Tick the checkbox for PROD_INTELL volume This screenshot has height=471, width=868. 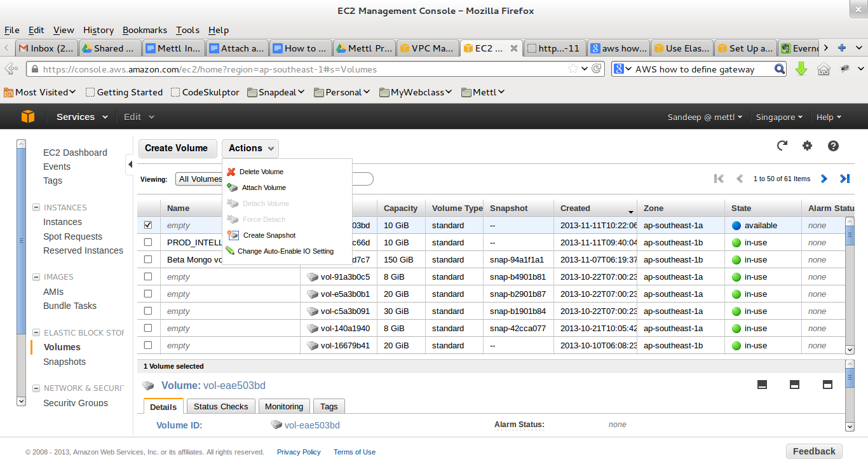pyautogui.click(x=148, y=242)
